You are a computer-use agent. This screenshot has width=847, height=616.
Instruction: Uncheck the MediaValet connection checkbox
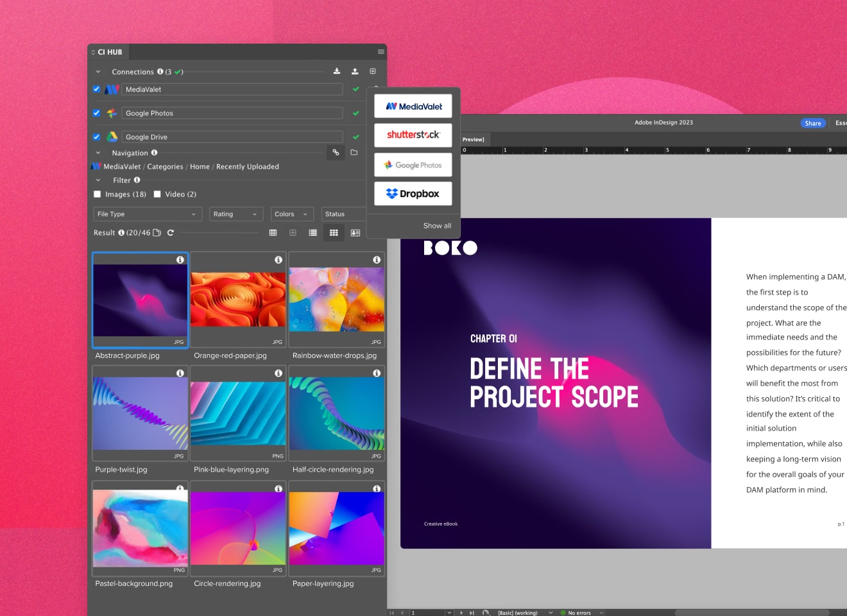tap(96, 89)
